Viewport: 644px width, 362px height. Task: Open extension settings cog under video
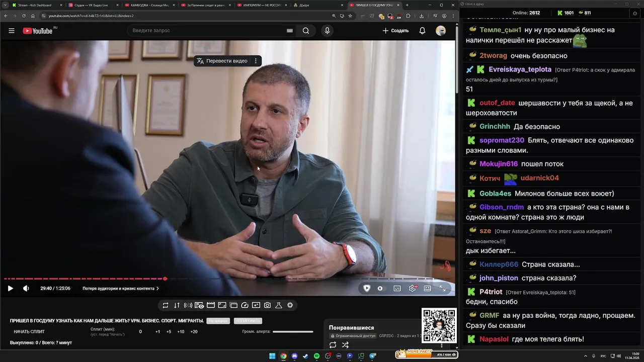290,305
